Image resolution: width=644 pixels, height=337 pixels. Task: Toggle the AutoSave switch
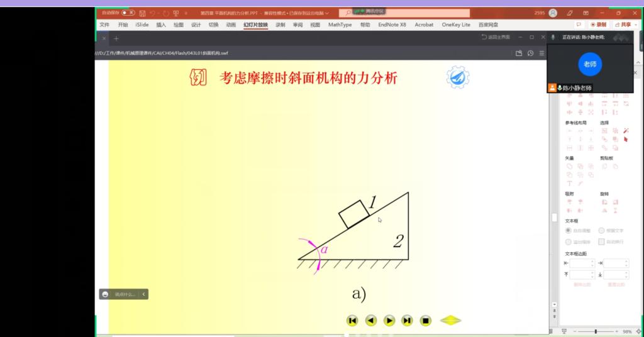click(128, 13)
